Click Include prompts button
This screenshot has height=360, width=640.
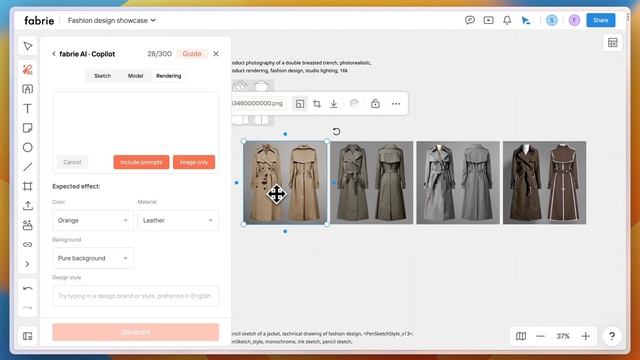[141, 162]
